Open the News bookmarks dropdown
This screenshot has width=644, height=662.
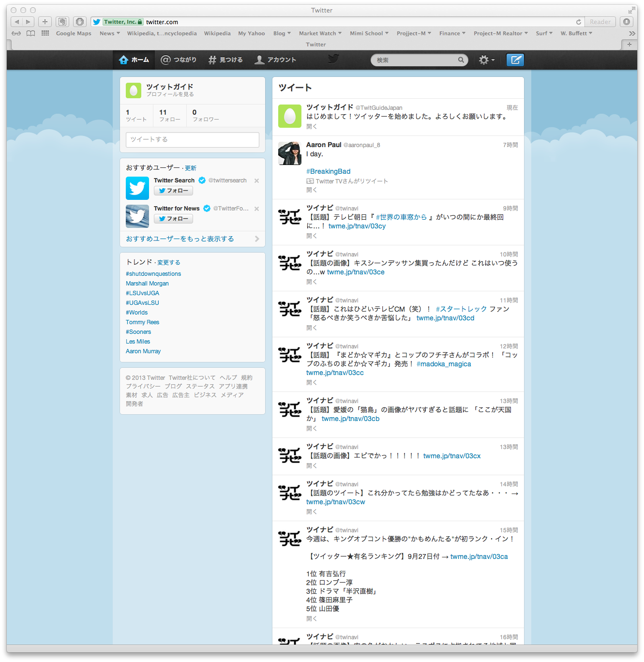click(x=110, y=33)
